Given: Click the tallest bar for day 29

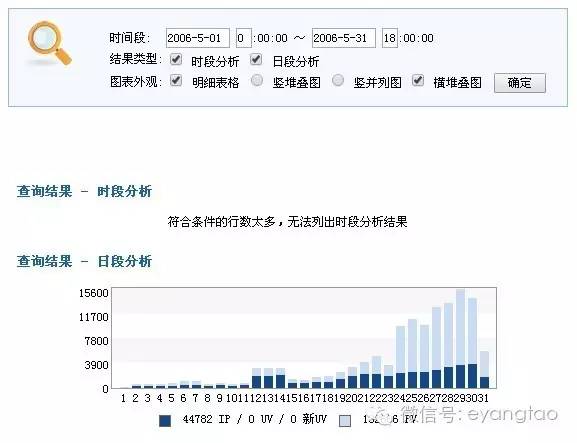Looking at the screenshot, I should pyautogui.click(x=460, y=339).
